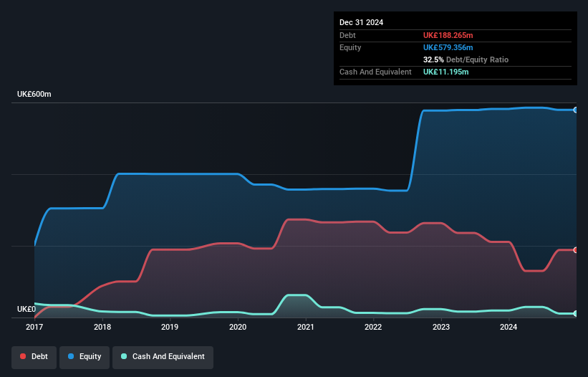Click the 2024 x-axis label
This screenshot has height=377, width=588.
[x=509, y=327]
